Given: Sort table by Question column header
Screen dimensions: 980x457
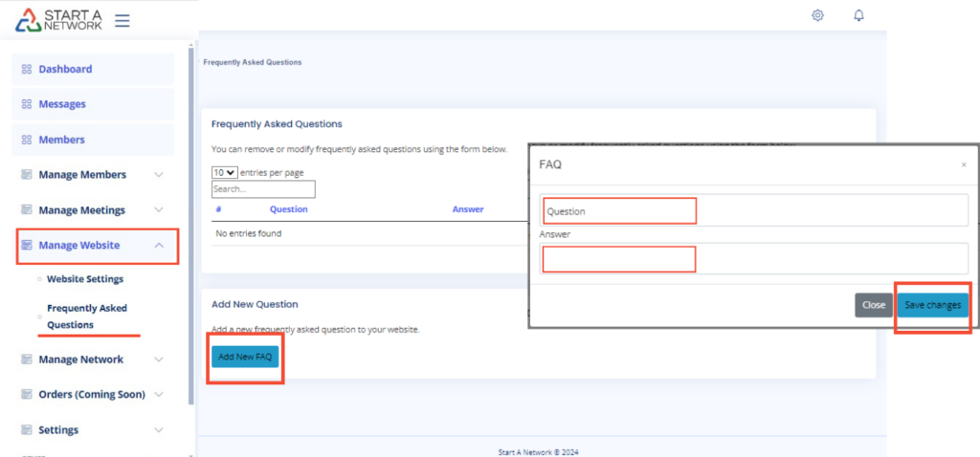Looking at the screenshot, I should [x=288, y=209].
